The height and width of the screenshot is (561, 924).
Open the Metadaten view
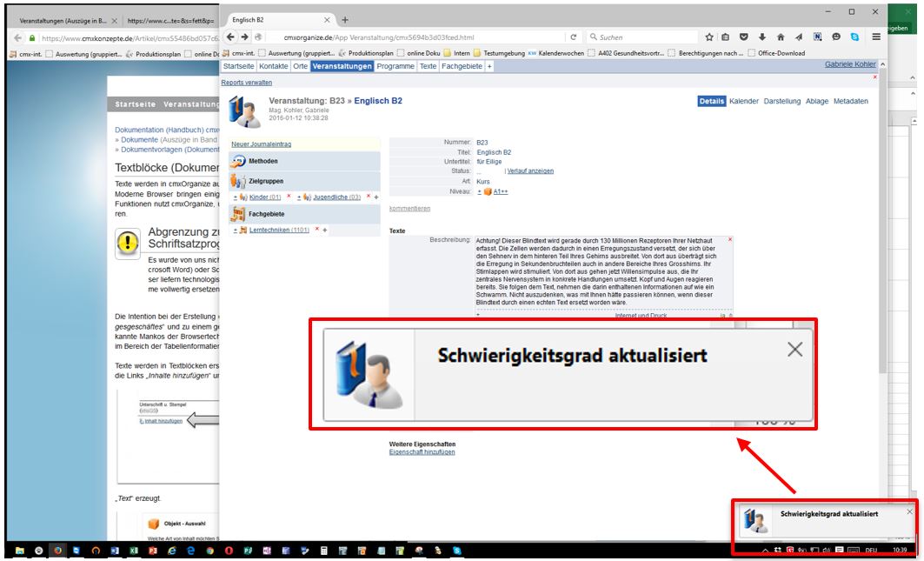(850, 101)
